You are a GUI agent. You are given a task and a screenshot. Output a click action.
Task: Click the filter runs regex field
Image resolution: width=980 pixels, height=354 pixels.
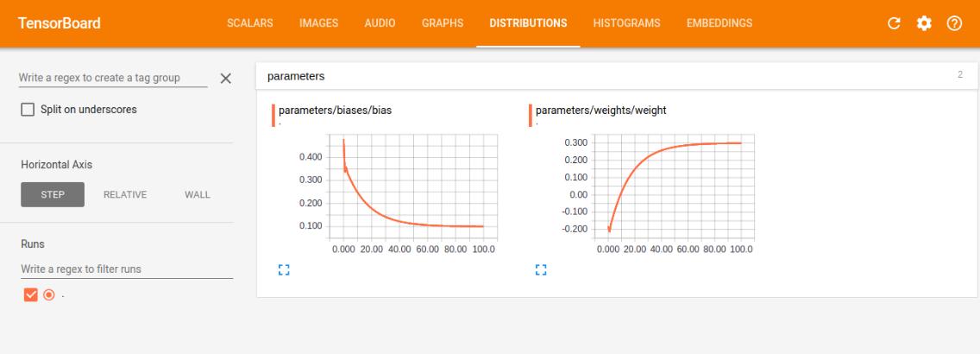coord(126,269)
